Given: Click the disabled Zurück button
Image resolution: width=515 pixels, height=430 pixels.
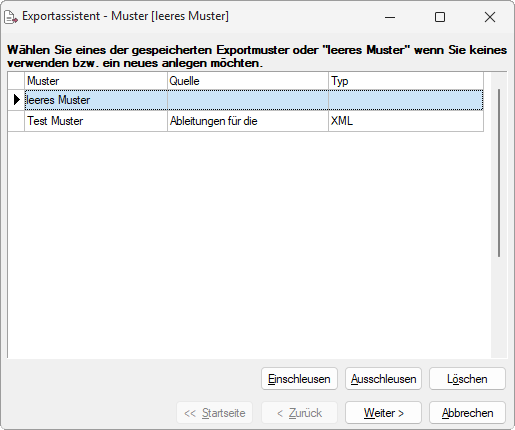Looking at the screenshot, I should pyautogui.click(x=299, y=413).
